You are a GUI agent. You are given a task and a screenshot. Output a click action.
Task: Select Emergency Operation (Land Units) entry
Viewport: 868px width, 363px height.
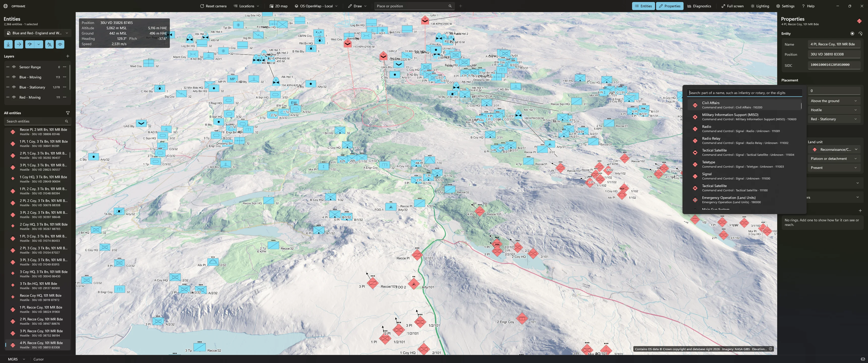[744, 200]
